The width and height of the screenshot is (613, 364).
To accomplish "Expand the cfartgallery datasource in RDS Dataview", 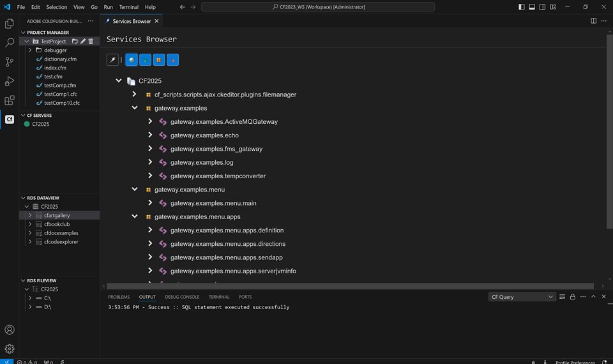I will pyautogui.click(x=30, y=216).
